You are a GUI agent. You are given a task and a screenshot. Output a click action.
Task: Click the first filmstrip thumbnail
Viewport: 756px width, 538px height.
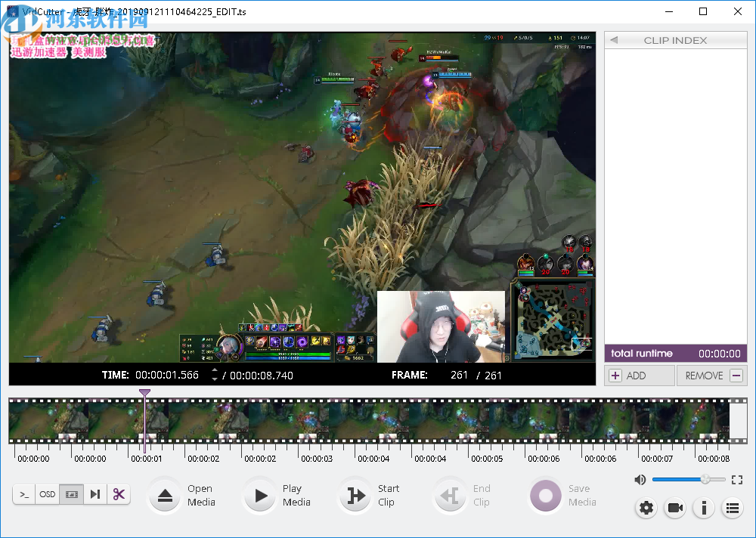tap(48, 420)
